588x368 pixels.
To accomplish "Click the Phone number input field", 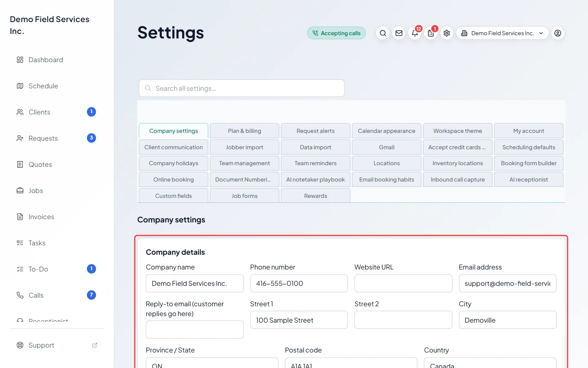I will (299, 283).
